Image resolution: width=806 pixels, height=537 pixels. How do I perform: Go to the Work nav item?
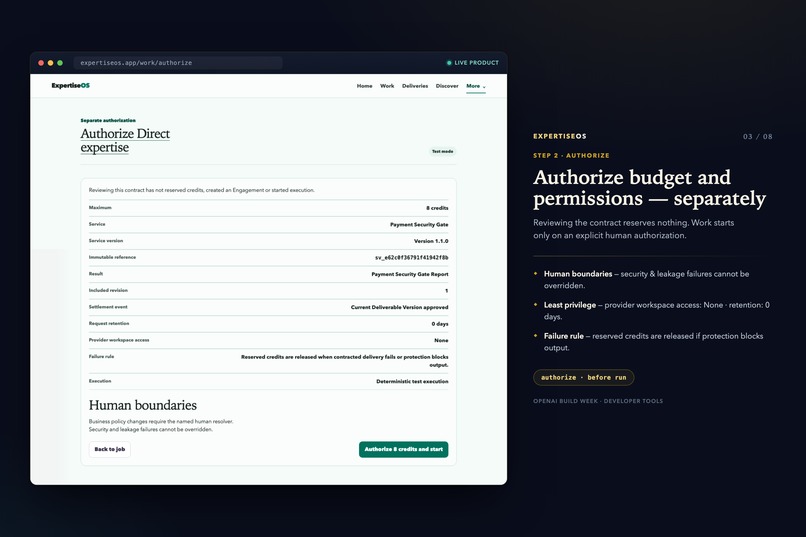tap(387, 86)
